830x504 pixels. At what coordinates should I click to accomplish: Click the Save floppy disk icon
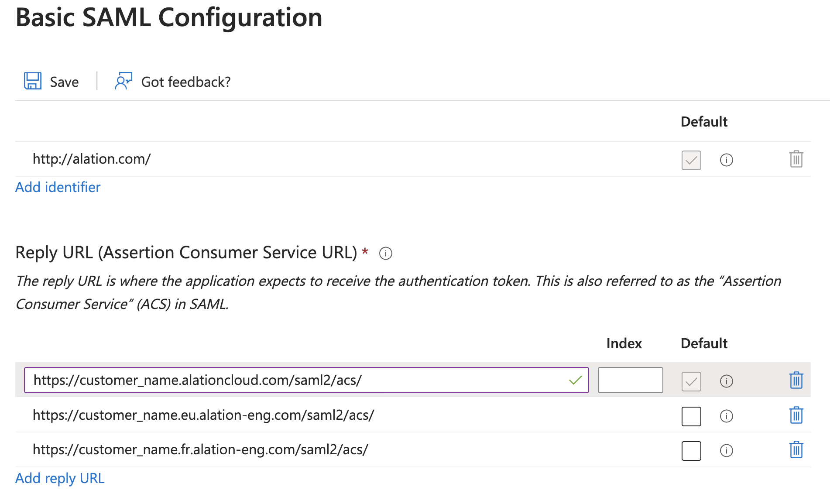click(33, 81)
